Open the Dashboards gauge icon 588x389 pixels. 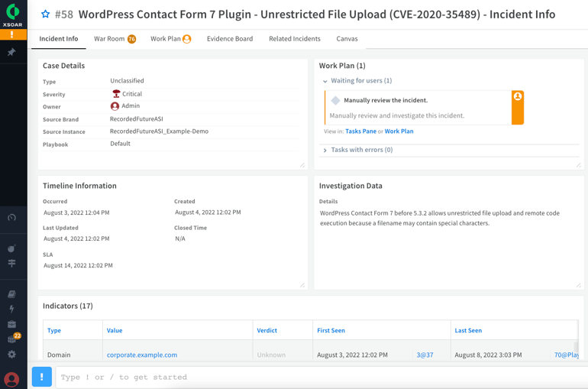click(x=11, y=218)
